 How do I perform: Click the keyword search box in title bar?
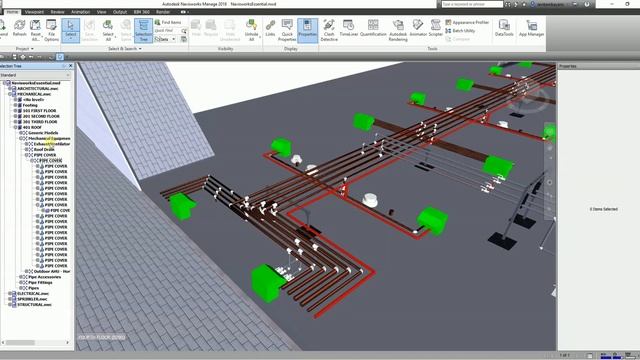coord(472,4)
